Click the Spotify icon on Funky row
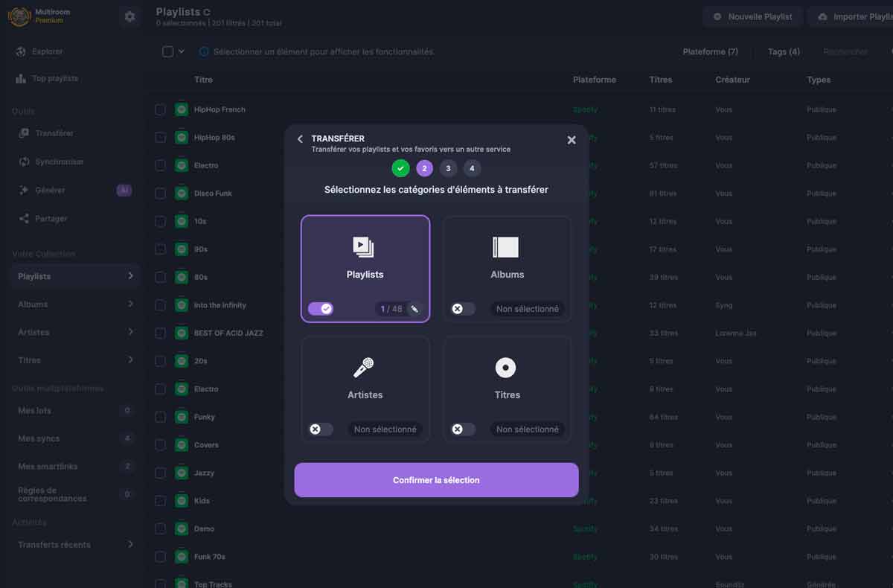This screenshot has width=893, height=588. pos(182,417)
